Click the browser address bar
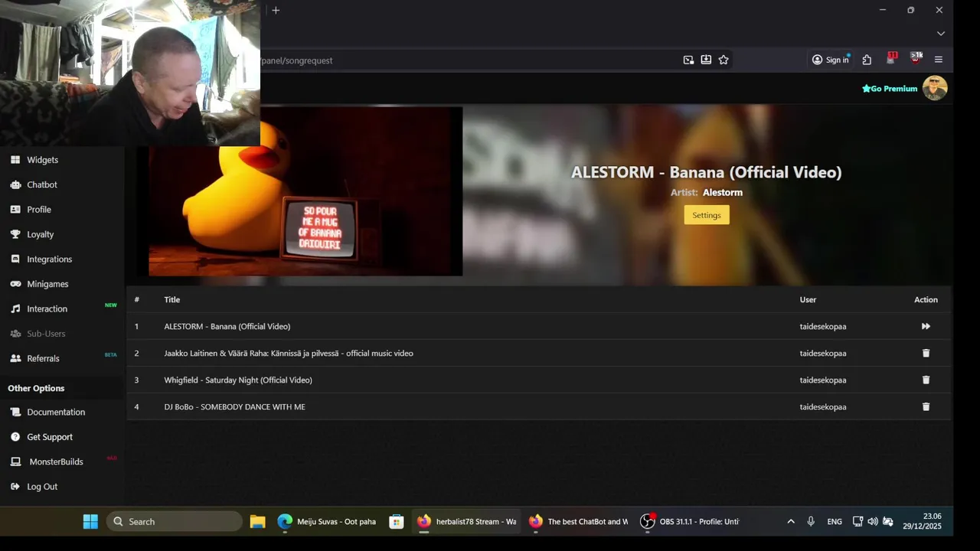980x551 pixels. (467, 60)
